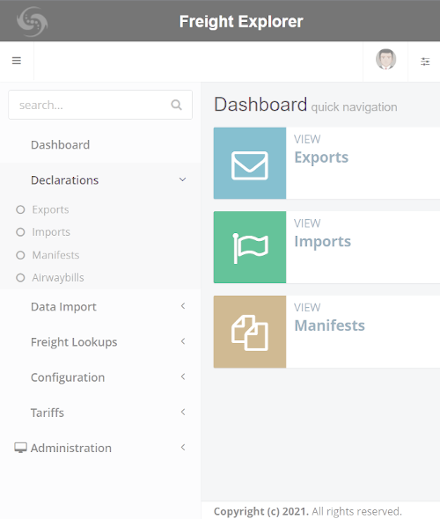Click the hamburger menu icon
This screenshot has height=519, width=440.
pyautogui.click(x=16, y=61)
